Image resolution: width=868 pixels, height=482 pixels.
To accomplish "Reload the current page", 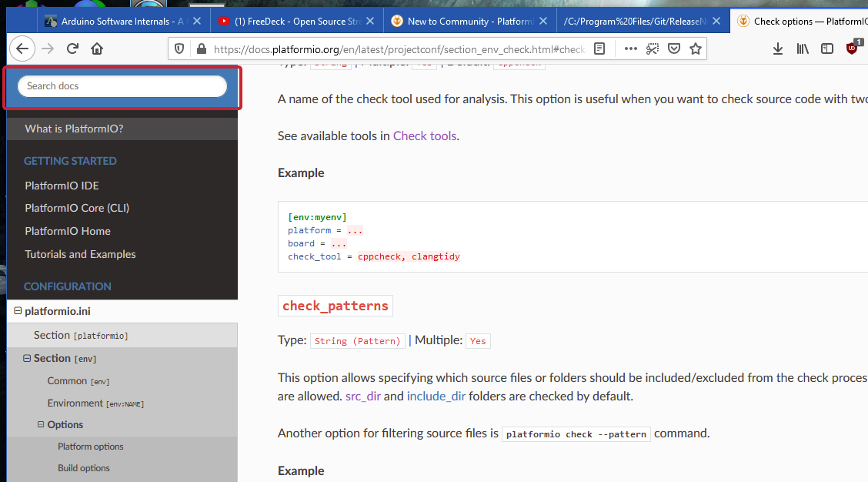I will tap(72, 49).
